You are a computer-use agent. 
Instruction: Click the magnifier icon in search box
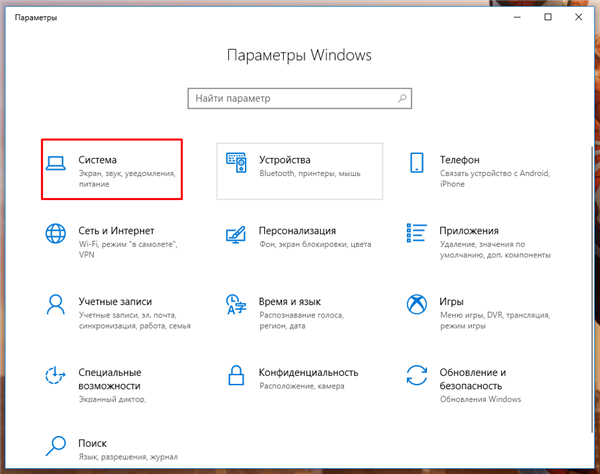pyautogui.click(x=402, y=98)
